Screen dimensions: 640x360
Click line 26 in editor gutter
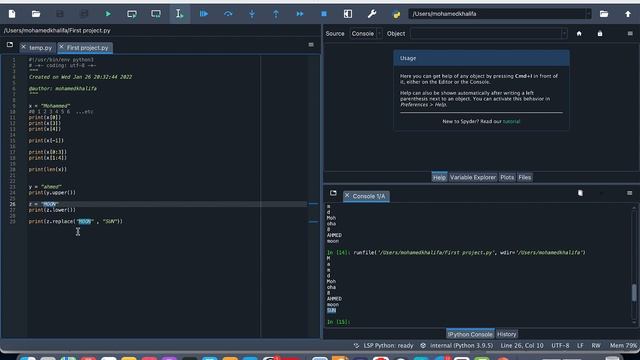coord(13,204)
